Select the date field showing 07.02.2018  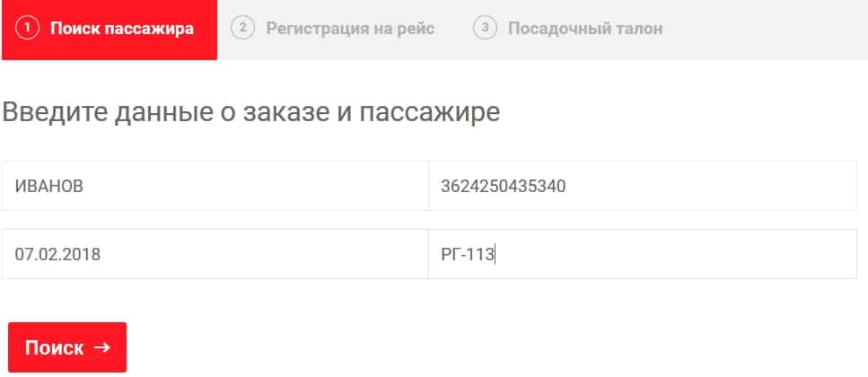tap(215, 254)
